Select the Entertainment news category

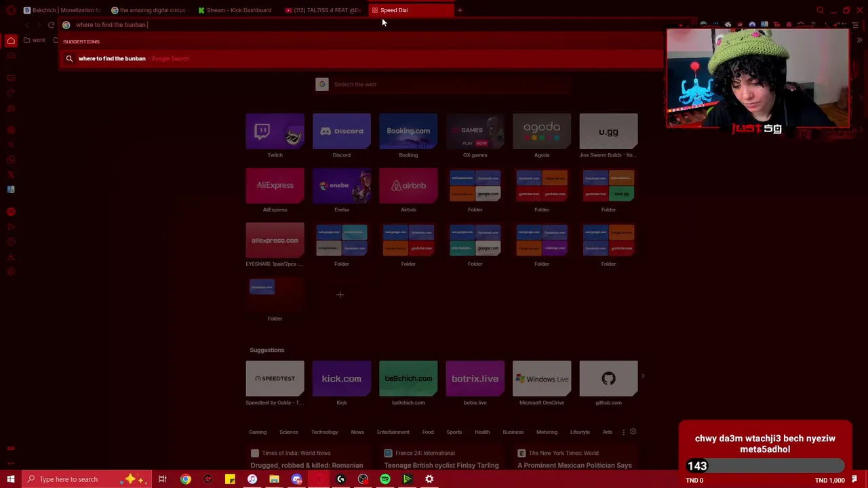click(393, 432)
